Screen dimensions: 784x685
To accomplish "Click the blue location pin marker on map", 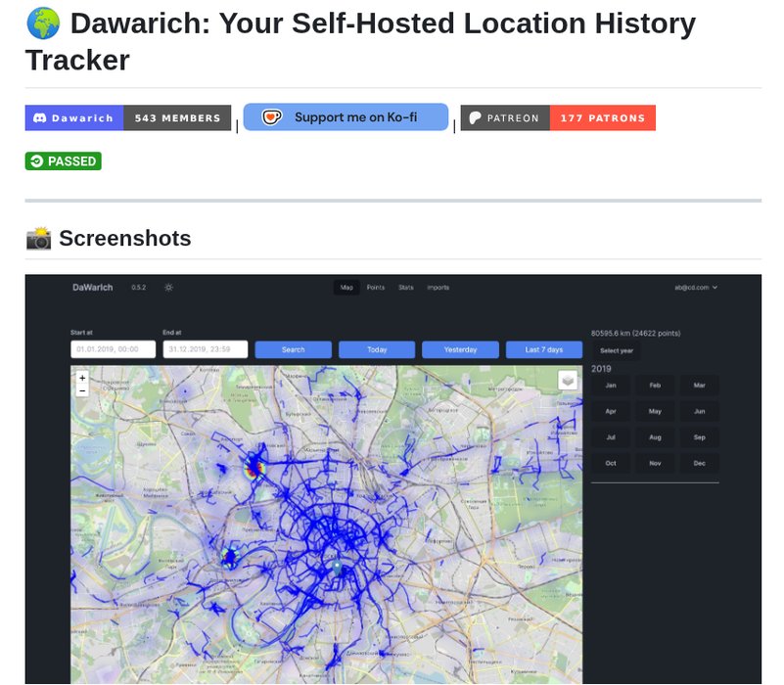I will [338, 567].
